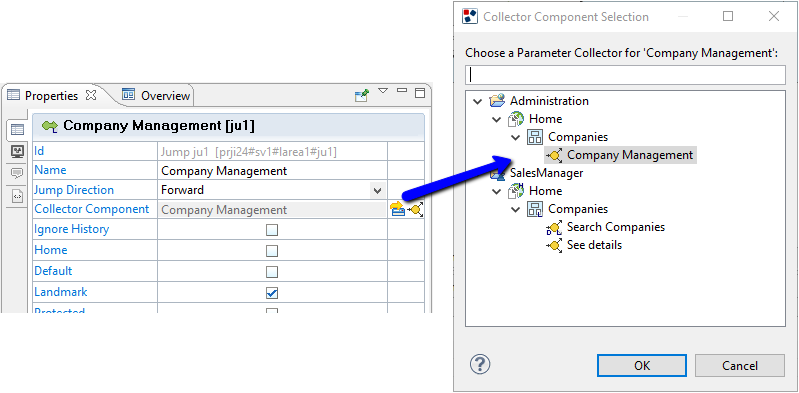Image resolution: width=799 pixels, height=393 pixels.
Task: Switch to the Overview tab
Action: tap(156, 96)
